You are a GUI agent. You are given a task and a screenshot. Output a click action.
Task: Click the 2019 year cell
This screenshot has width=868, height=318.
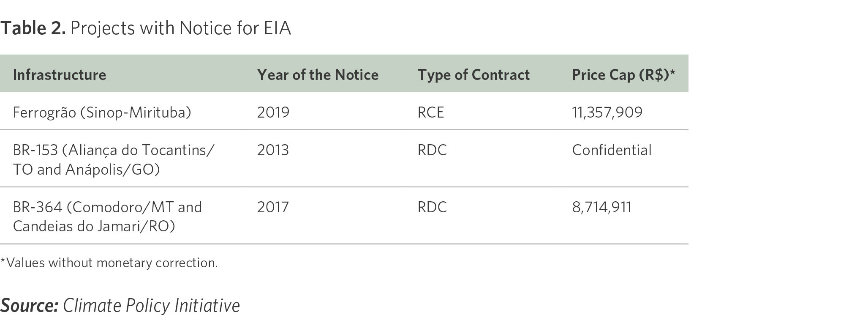[x=273, y=112]
